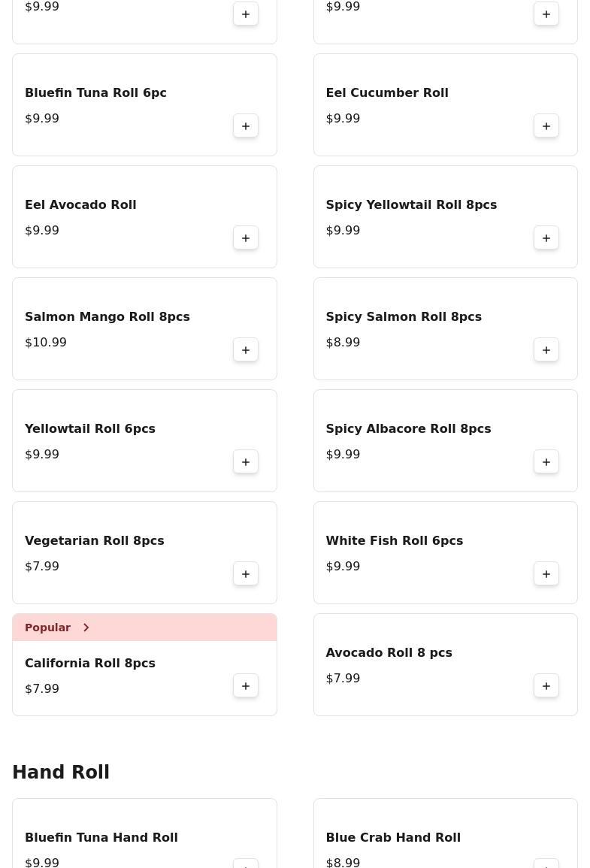
Task: Add Salmon Mango Roll 8pcs to cart
Action: (x=246, y=350)
